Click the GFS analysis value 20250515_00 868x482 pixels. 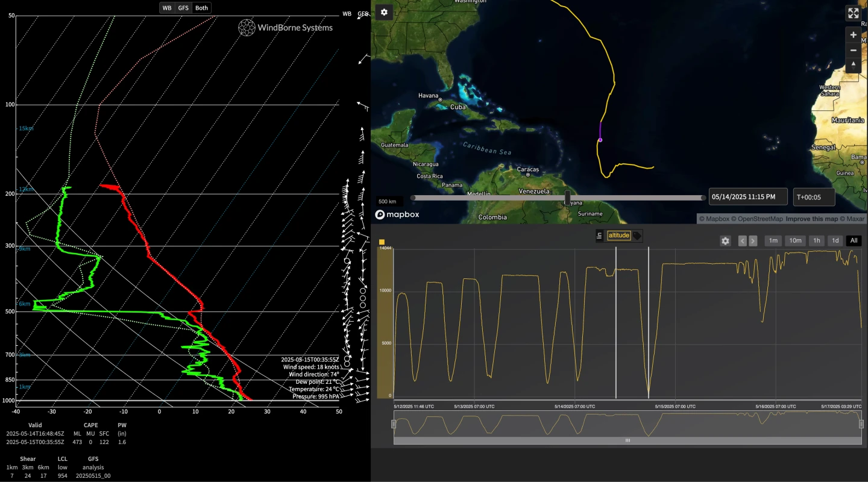tap(93, 475)
